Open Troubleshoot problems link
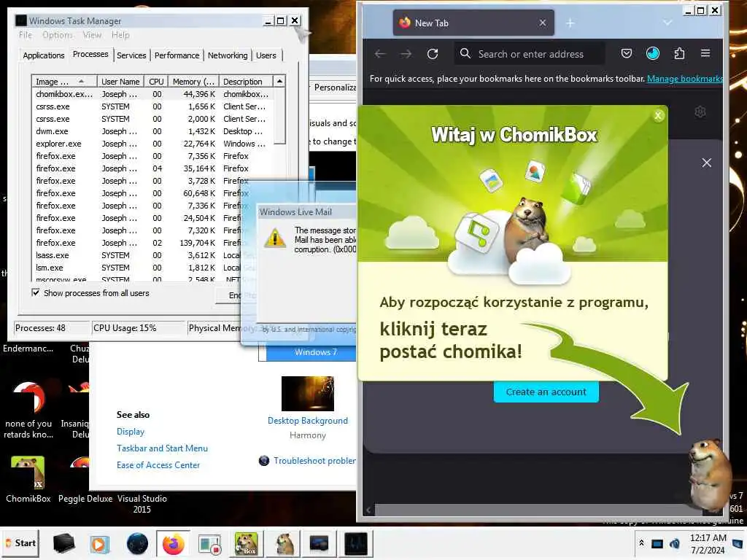Screen dimensions: 747x560 (x=314, y=461)
